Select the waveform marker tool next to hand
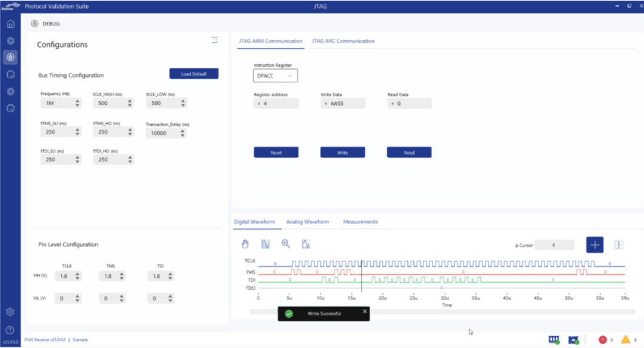This screenshot has width=644, height=348. pyautogui.click(x=265, y=244)
